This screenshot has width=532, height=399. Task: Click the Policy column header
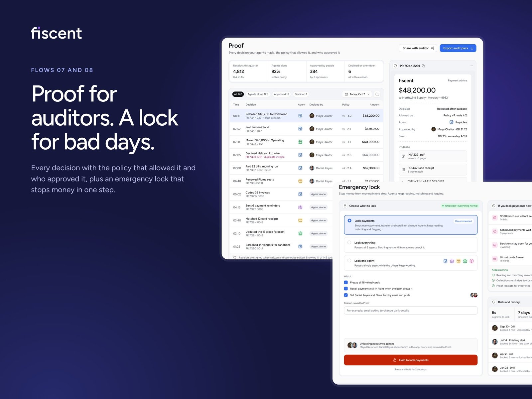346,105
